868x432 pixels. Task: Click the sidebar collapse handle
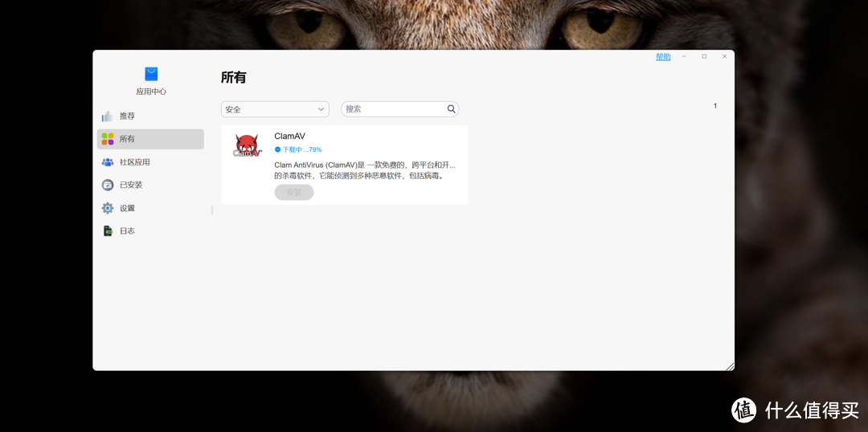tap(212, 210)
